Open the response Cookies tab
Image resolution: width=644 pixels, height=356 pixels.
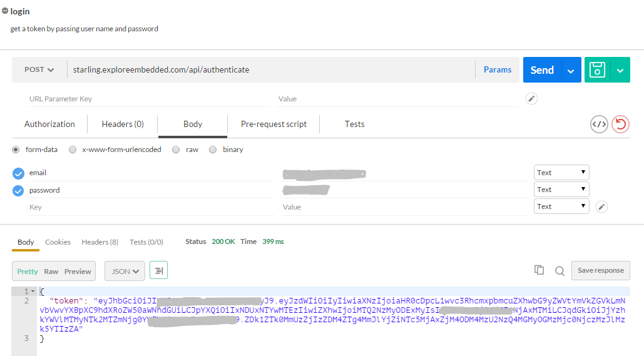[58, 242]
